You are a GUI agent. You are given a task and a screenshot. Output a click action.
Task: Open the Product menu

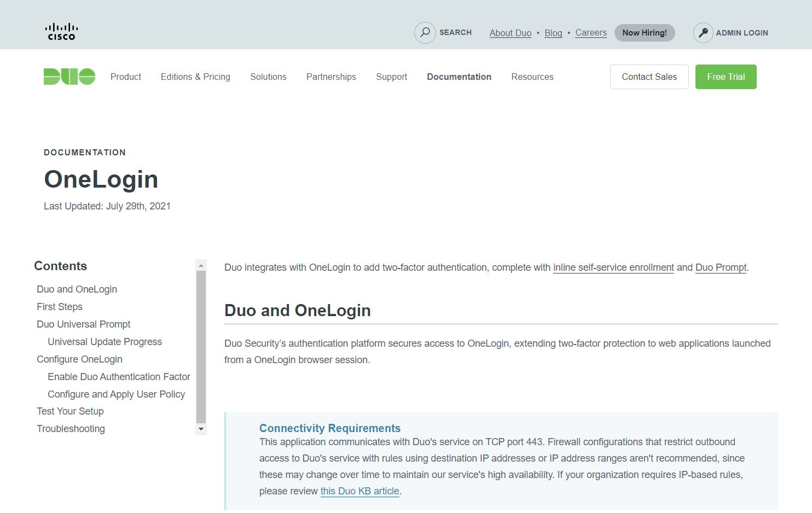pos(126,77)
